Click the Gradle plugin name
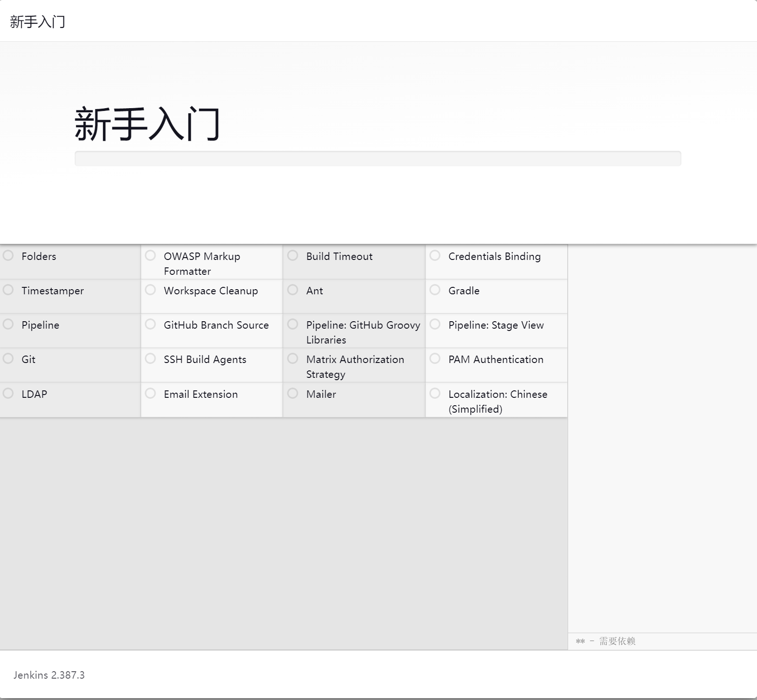The height and width of the screenshot is (700, 757). pos(464,291)
